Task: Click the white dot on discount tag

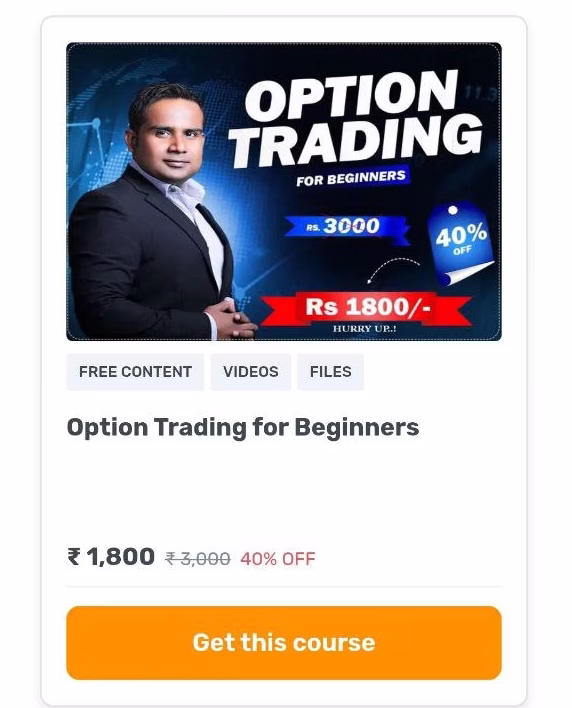Action: (453, 210)
